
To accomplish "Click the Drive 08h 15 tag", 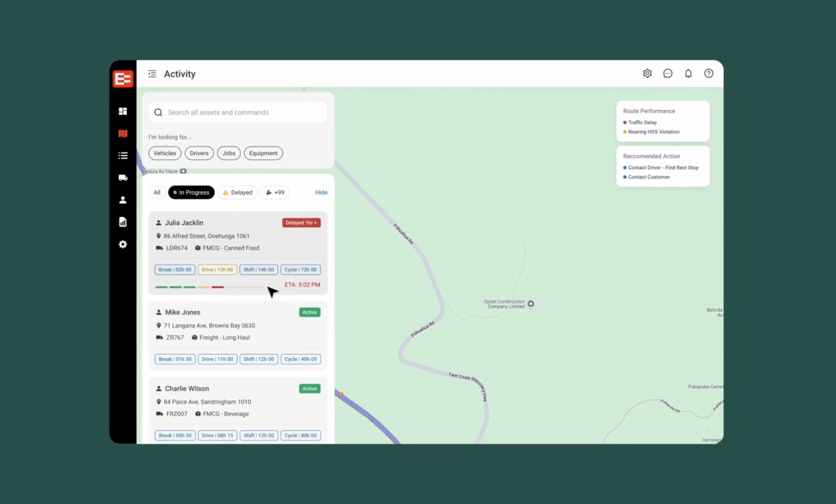I will [x=218, y=436].
